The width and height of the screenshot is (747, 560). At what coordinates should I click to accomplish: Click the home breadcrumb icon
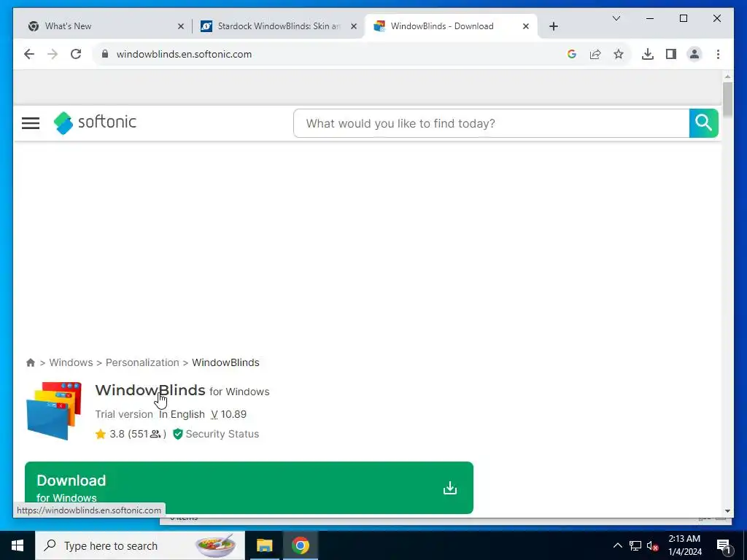[x=31, y=363]
